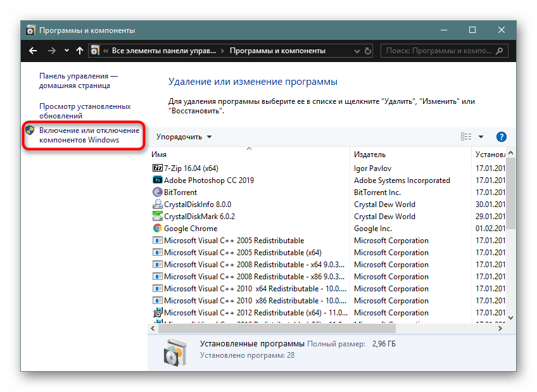
Task: Select the 7-Zip 16.04 program icon
Action: pyautogui.click(x=156, y=168)
